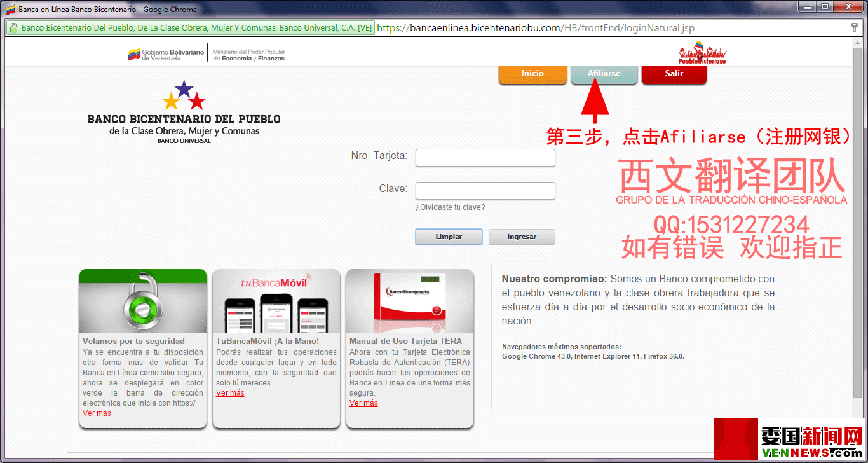This screenshot has height=463, width=868.
Task: Focus the Nro. Tarjeta input field
Action: pos(485,158)
